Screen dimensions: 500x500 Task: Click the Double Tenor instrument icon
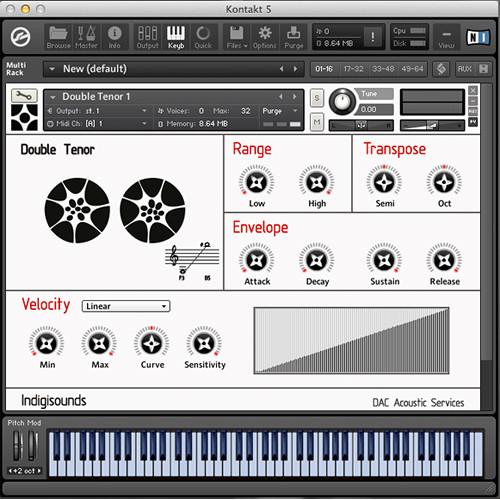pyautogui.click(x=24, y=117)
